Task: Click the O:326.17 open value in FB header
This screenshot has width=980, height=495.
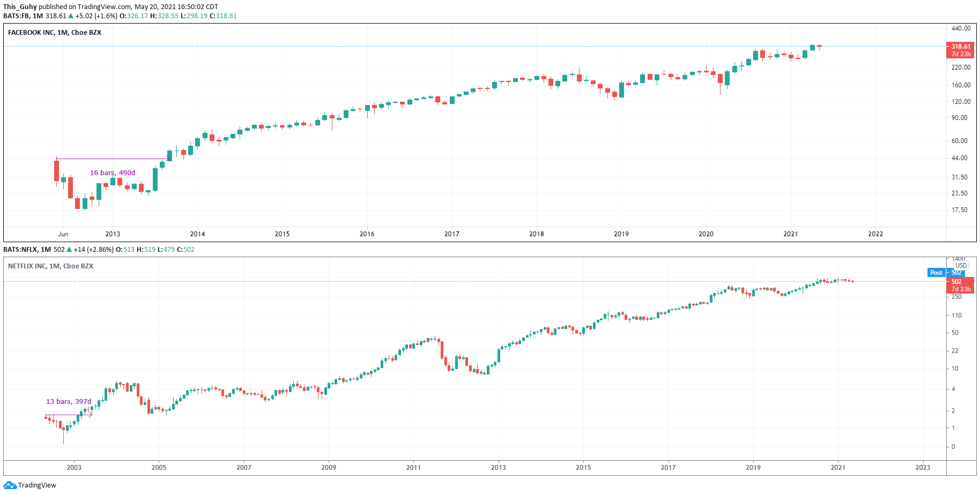Action: pos(133,16)
